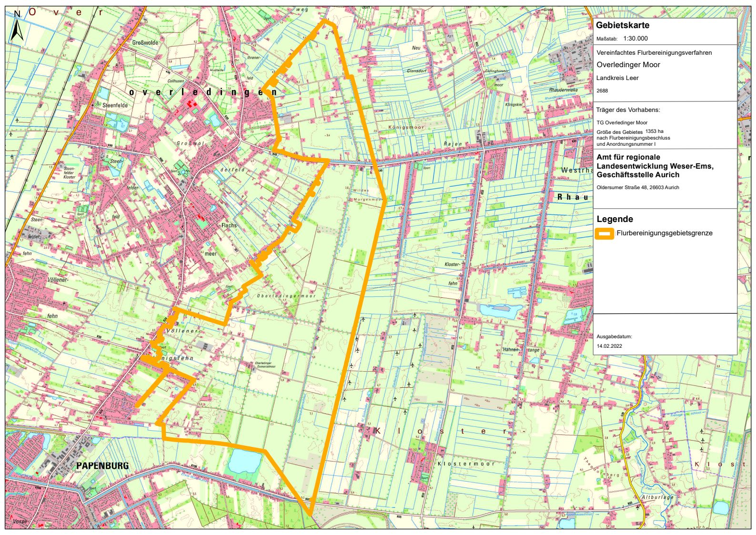This screenshot has width=756, height=535.
Task: Click the procedure number 2688
Action: [602, 91]
